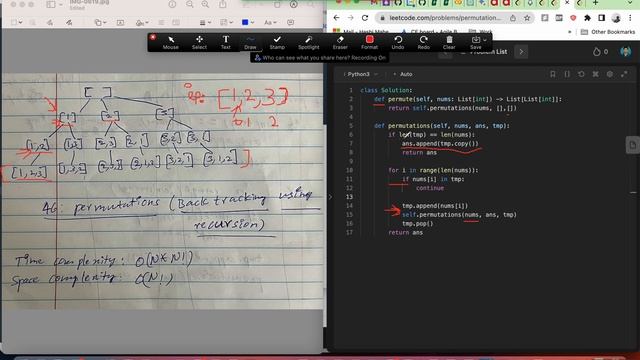Reload the LeetCode page

[365, 18]
